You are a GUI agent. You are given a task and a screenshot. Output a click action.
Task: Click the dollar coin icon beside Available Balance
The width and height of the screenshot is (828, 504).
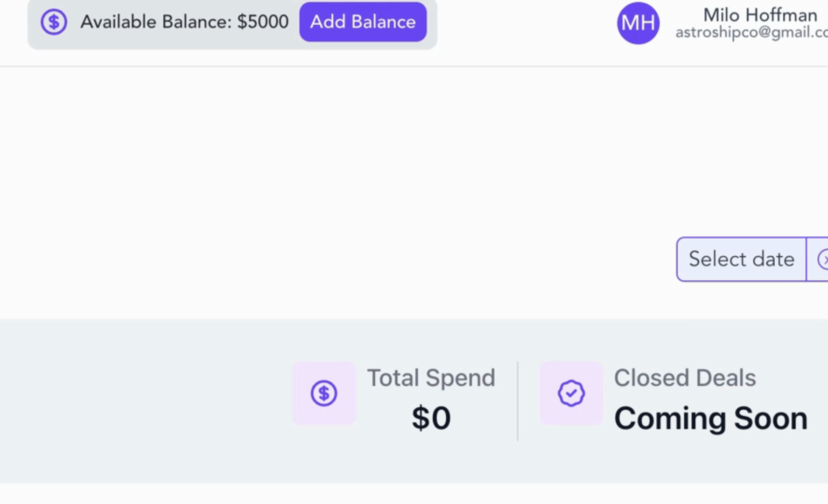pyautogui.click(x=54, y=22)
